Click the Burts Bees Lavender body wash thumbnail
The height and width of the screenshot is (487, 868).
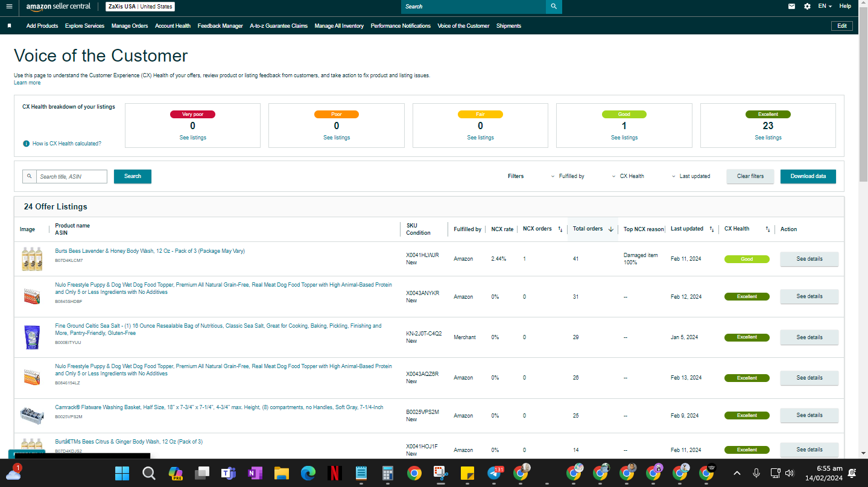(32, 259)
